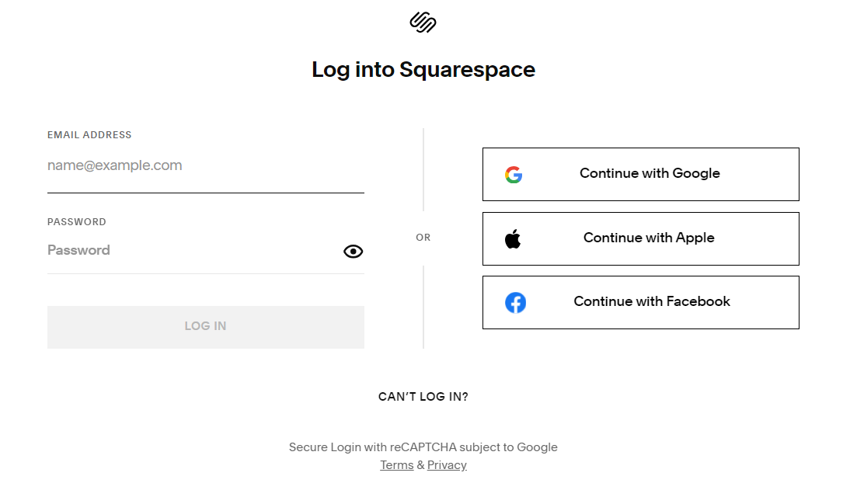
Task: Pick "Continue with Facebook" text
Action: click(652, 301)
